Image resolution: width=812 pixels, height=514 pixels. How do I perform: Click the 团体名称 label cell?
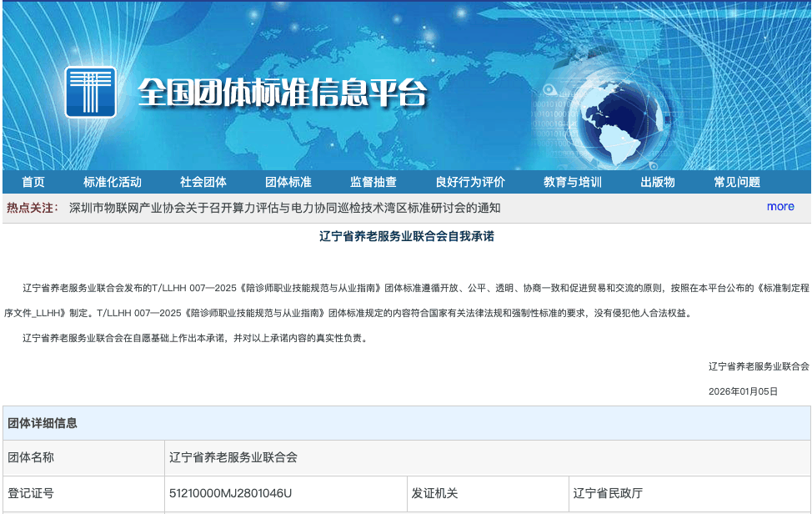84,457
